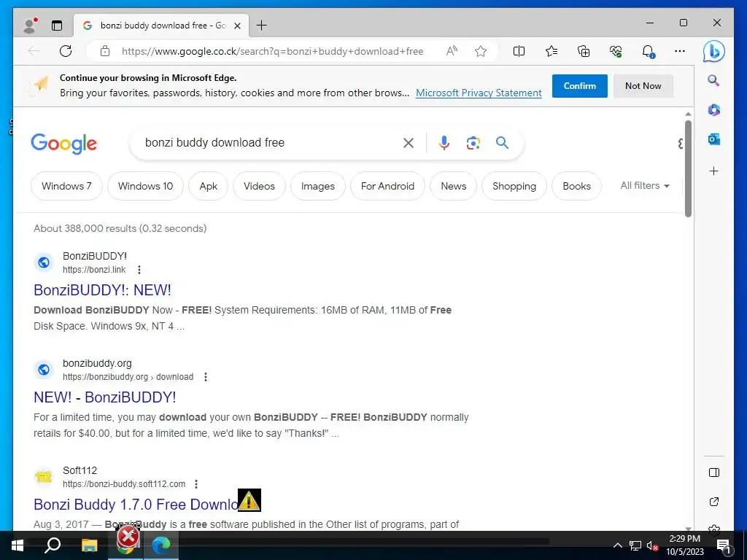747x560 pixels.
Task: Click the bonzibuddy.org site name
Action: click(97, 363)
